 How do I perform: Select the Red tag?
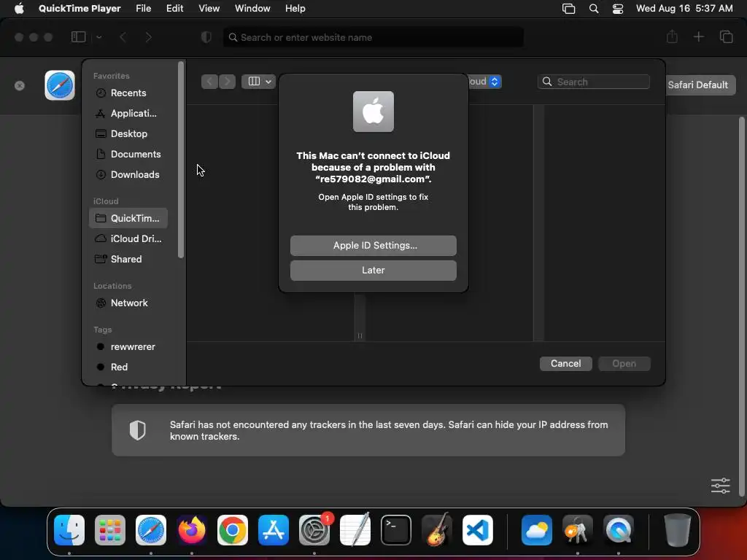click(128, 367)
